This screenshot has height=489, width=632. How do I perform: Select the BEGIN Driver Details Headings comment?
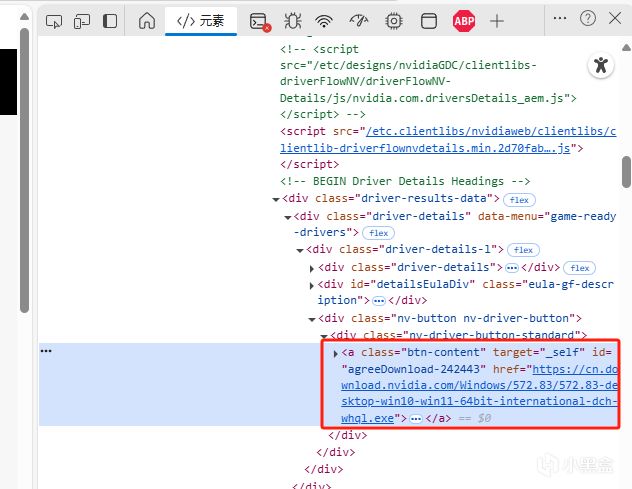[405, 181]
